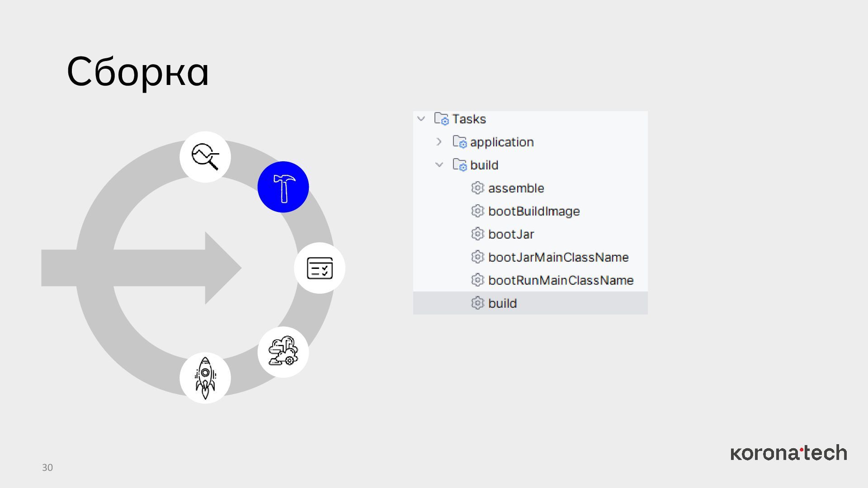Image resolution: width=868 pixels, height=488 pixels.
Task: Click the blue hammer build icon
Action: (283, 187)
